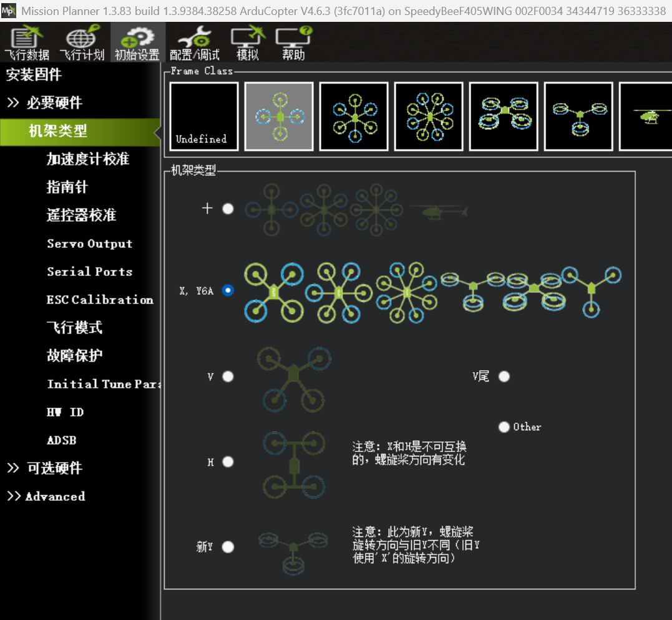The image size is (672, 620).
Task: Open 故障保护 failsafe page
Action: tap(74, 355)
